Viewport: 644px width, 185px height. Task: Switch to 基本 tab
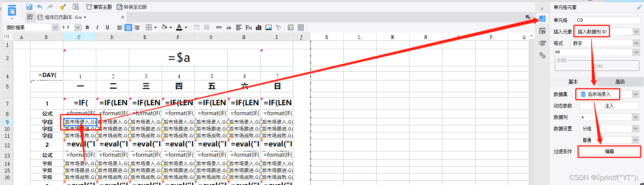point(573,82)
